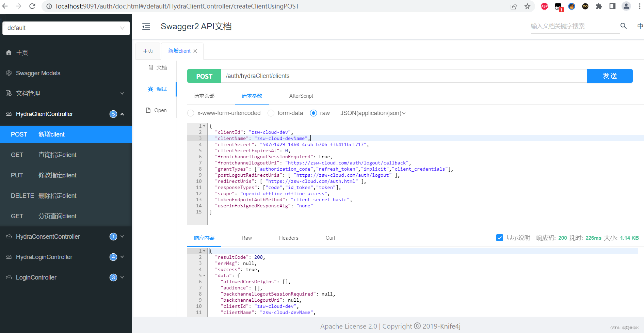Image resolution: width=644 pixels, height=333 pixels.
Task: Open the AfterScript tab
Action: [301, 96]
